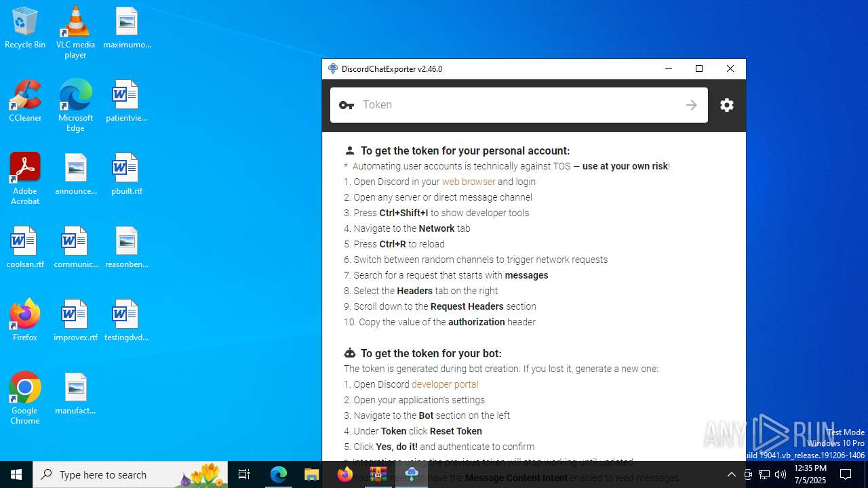Open Task View on the taskbar
This screenshot has height=488, width=868.
tap(244, 474)
